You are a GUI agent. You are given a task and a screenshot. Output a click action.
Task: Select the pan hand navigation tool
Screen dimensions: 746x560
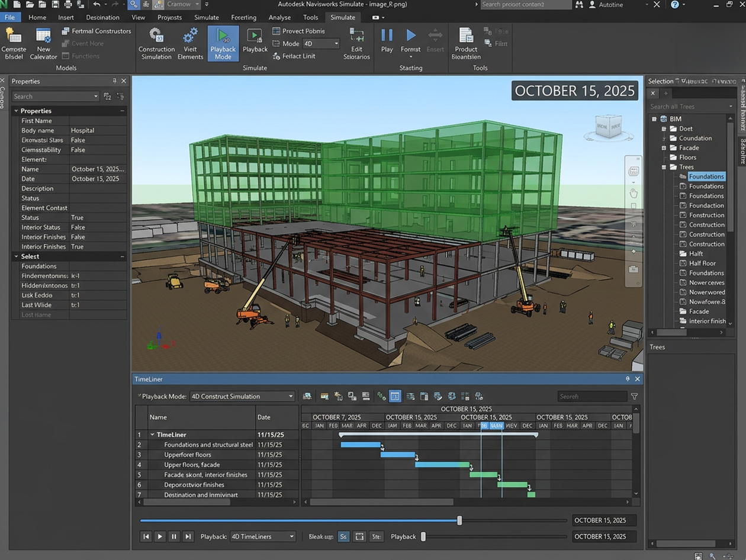(633, 193)
